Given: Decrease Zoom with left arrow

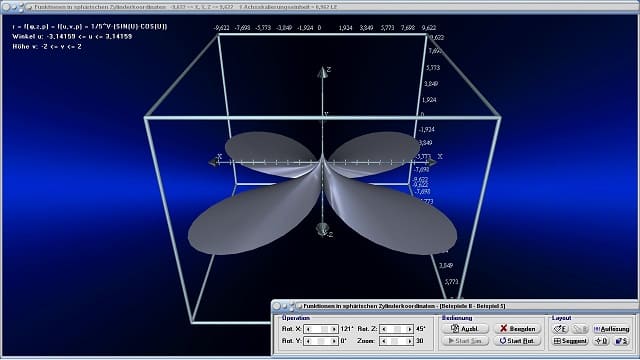Looking at the screenshot, I should 384,341.
